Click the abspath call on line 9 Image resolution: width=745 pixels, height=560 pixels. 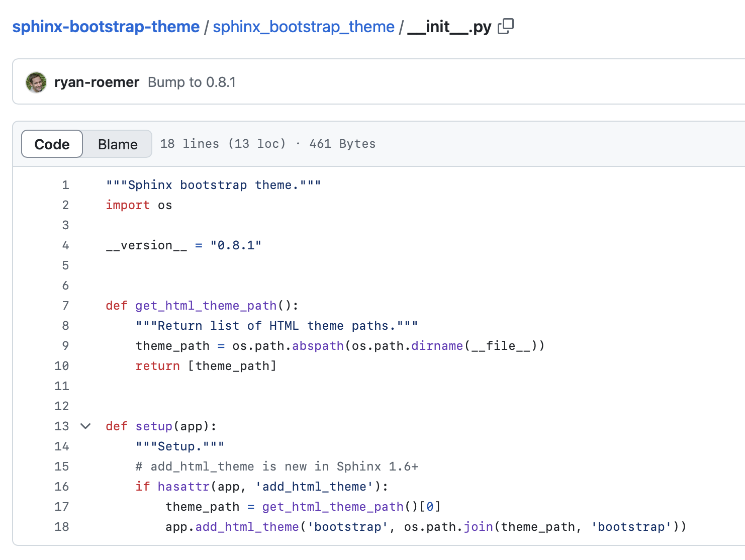click(318, 346)
